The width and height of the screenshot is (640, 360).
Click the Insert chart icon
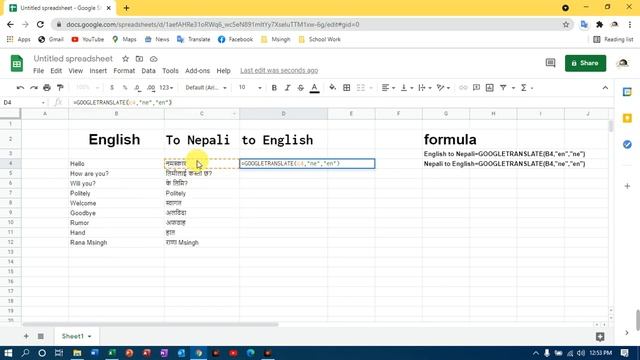coord(490,88)
